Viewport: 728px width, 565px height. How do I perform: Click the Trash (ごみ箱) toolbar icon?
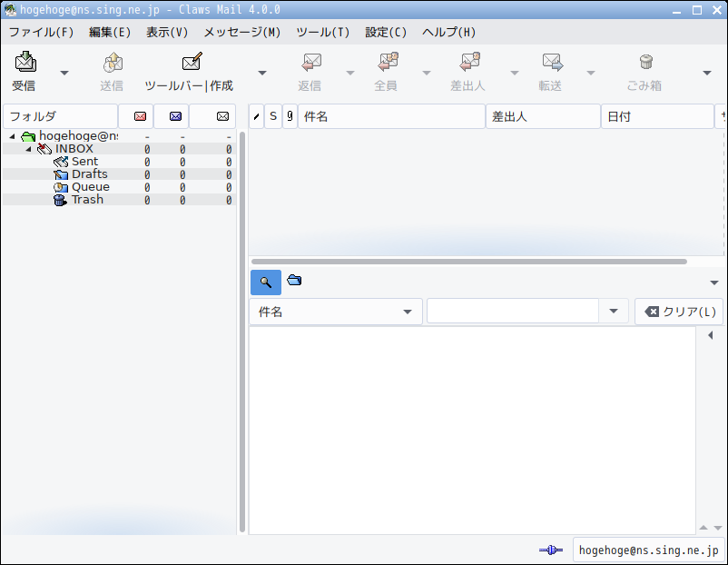tap(645, 62)
